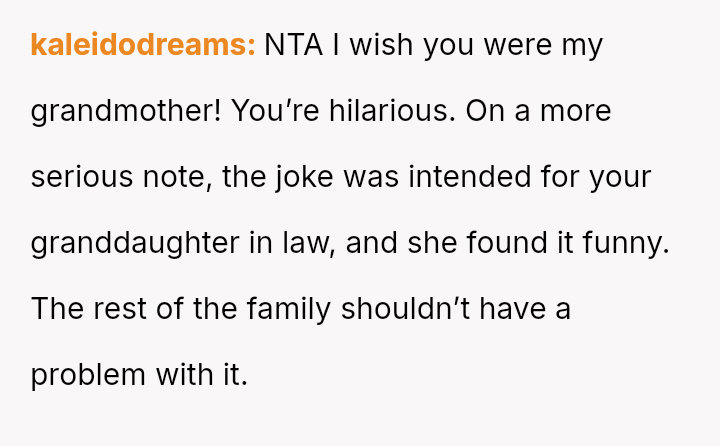Click the word "NTA" in the comment

(x=290, y=46)
